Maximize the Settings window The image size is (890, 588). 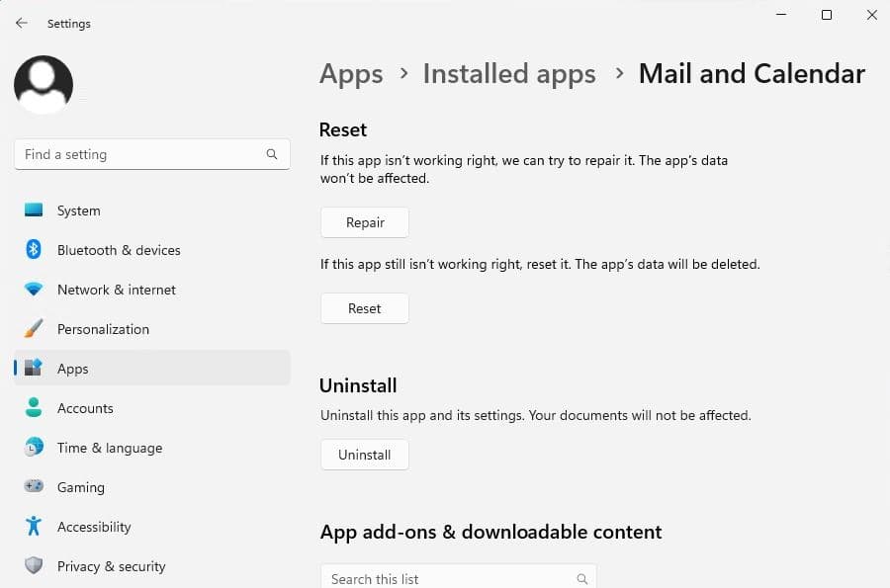827,15
